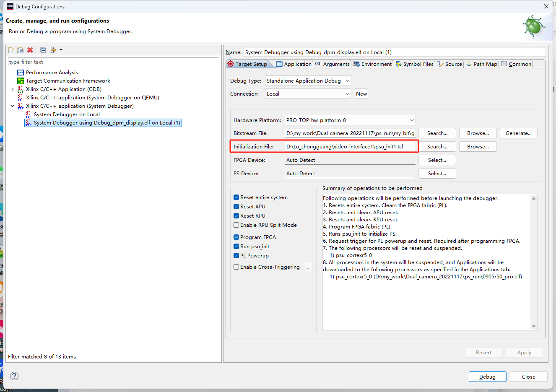Click the System Debugger on Local icon

[29, 114]
